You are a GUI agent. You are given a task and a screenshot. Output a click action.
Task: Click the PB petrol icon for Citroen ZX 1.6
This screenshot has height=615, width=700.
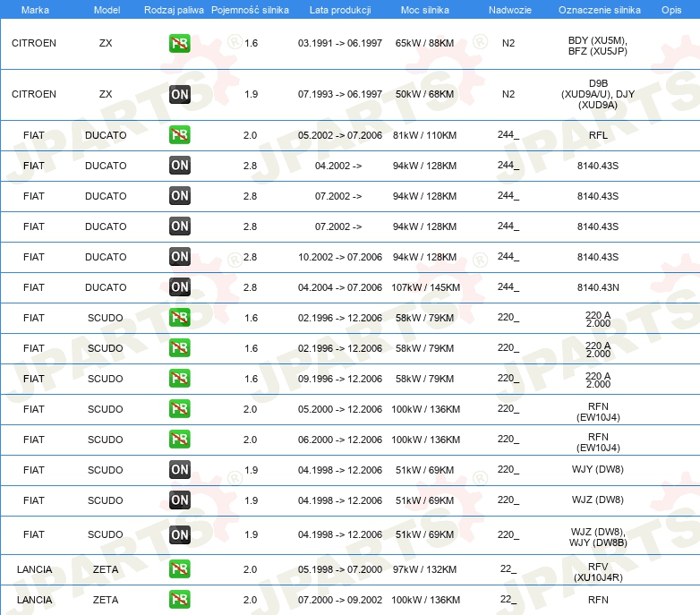click(180, 43)
